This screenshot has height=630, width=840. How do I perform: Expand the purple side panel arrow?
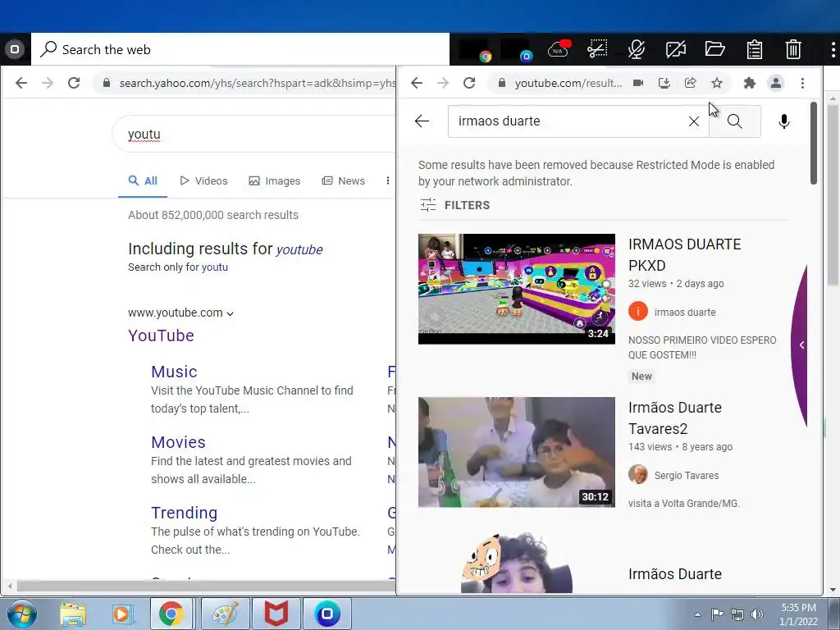click(801, 345)
